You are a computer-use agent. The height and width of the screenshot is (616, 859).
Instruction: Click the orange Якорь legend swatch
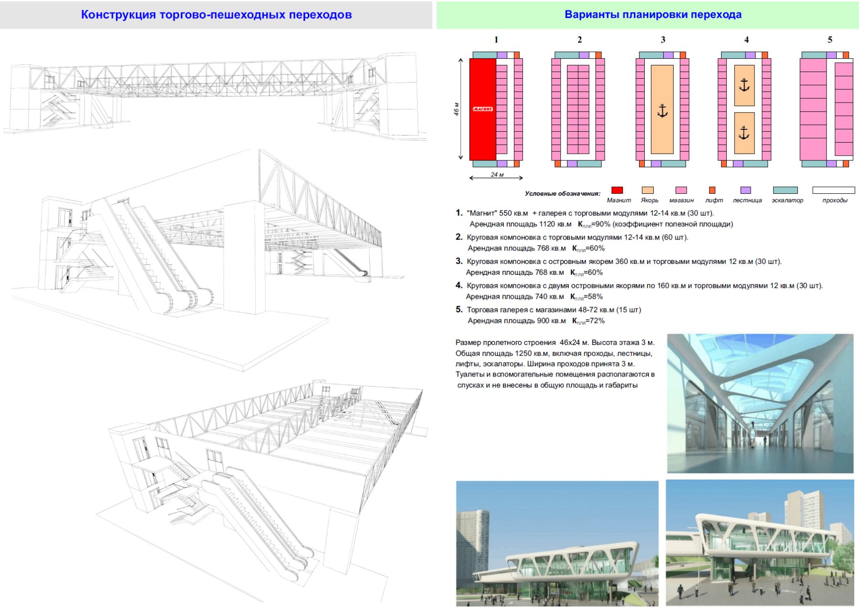(x=648, y=190)
